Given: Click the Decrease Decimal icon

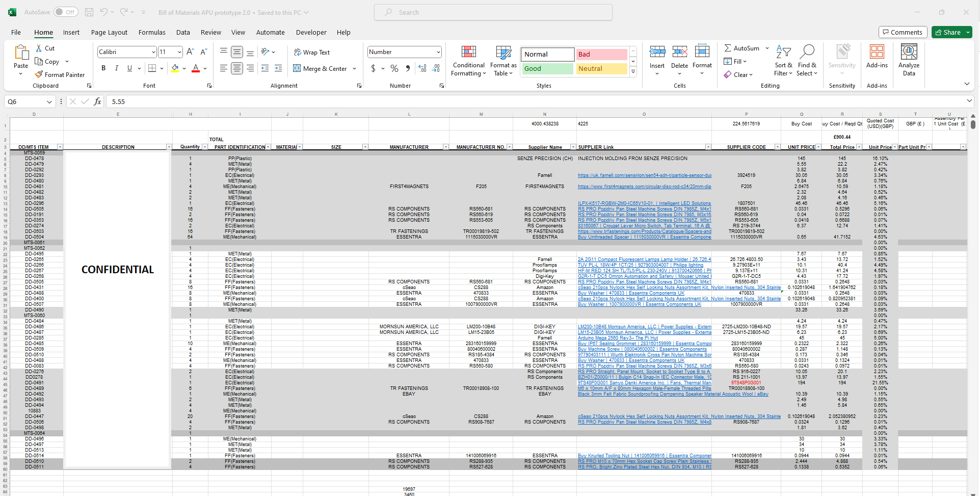Looking at the screenshot, I should (x=436, y=68).
